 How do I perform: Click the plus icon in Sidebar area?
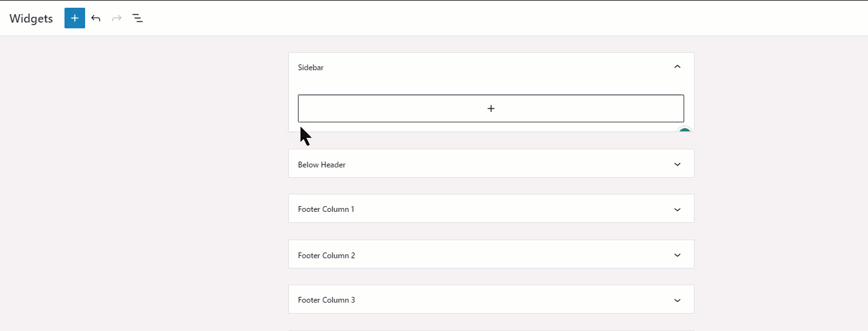pyautogui.click(x=491, y=108)
